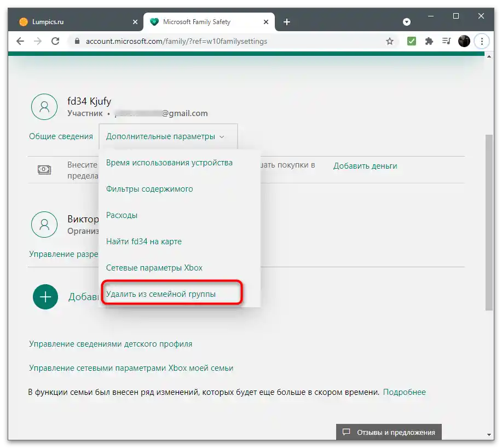Open the Общие сведения link

click(x=61, y=136)
